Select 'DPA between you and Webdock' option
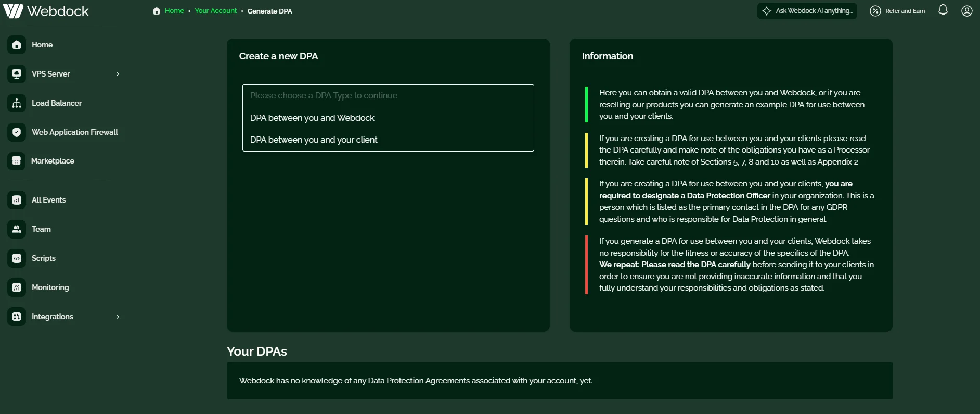Viewport: 980px width, 414px height. [x=388, y=118]
